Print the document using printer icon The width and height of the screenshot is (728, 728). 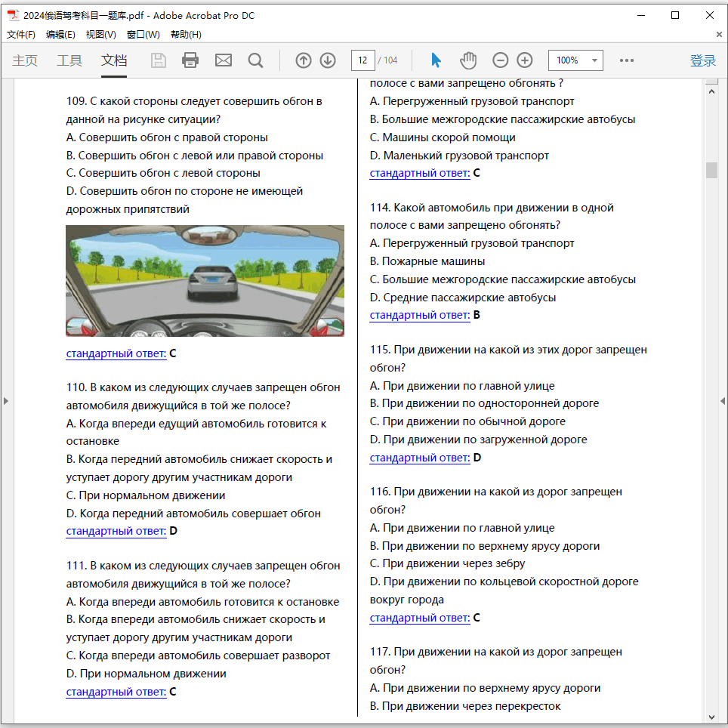point(190,60)
